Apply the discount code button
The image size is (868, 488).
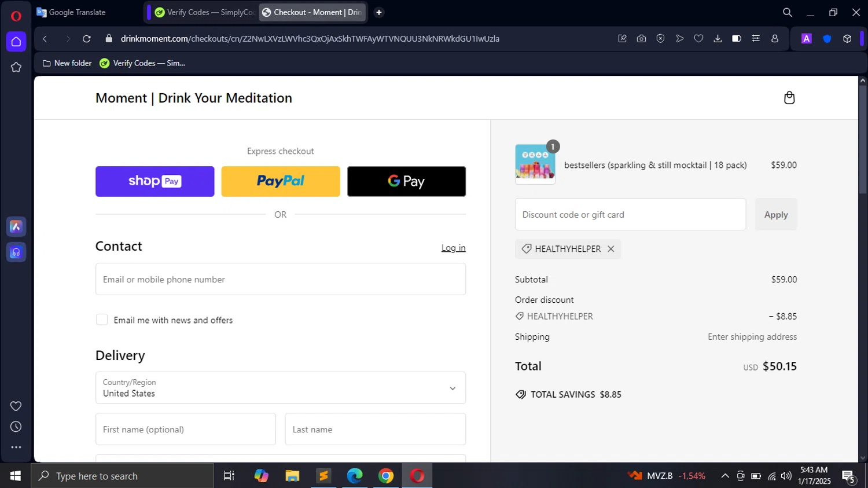pos(776,214)
